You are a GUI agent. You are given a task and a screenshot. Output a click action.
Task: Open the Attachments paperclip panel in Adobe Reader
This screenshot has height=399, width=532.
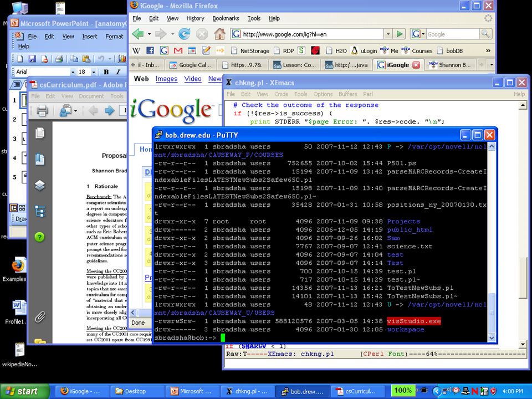[x=40, y=317]
